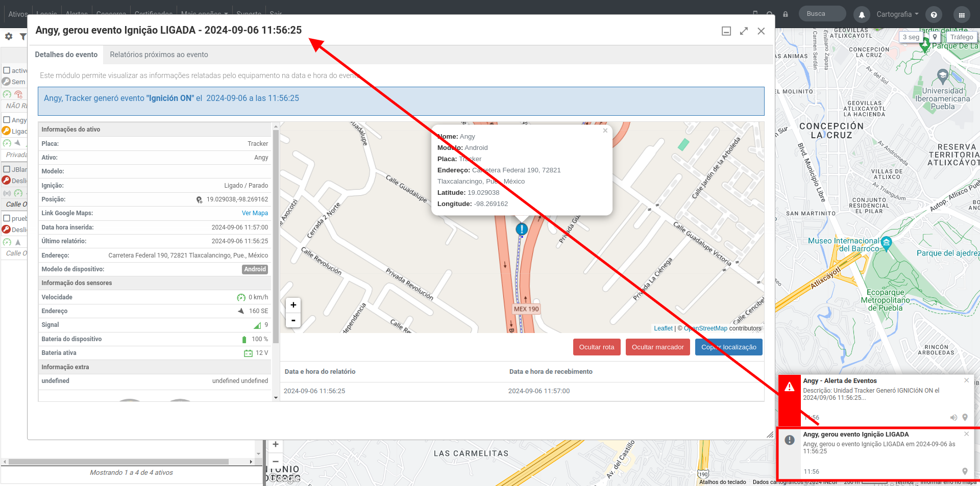Click sound icon in Alerta de Eventos notification
The width and height of the screenshot is (980, 486).
[x=953, y=417]
